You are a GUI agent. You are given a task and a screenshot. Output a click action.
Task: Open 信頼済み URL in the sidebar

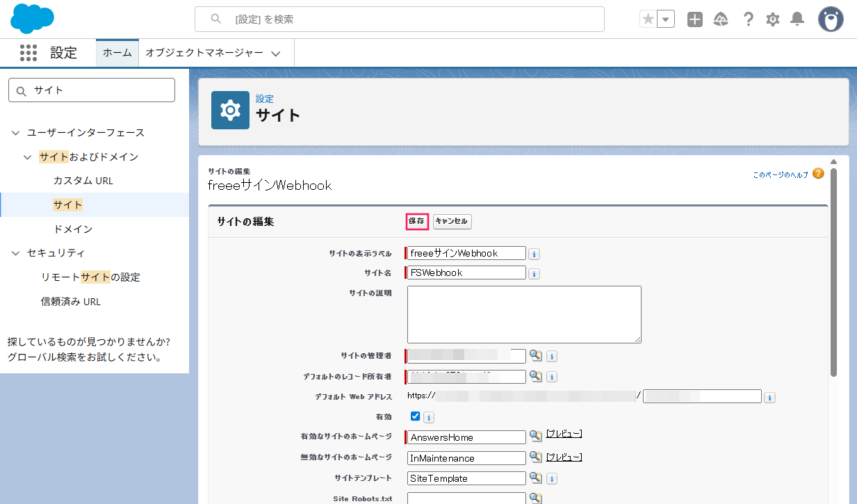click(71, 302)
